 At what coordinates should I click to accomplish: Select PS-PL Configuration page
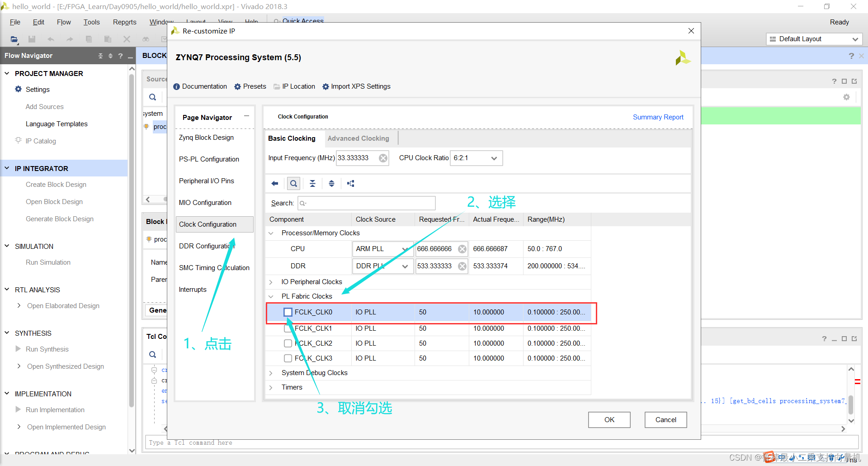[209, 159]
